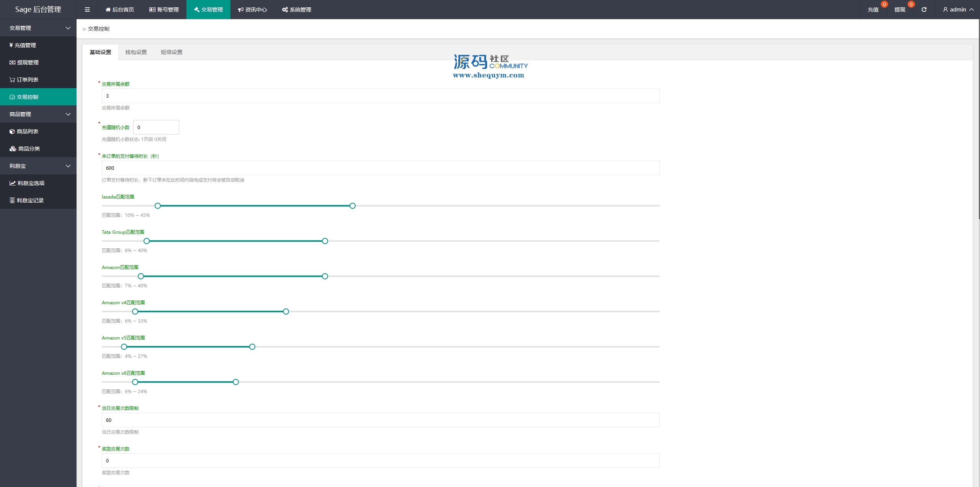
Task: Open 提现管理 in the sidebar
Action: 27,62
